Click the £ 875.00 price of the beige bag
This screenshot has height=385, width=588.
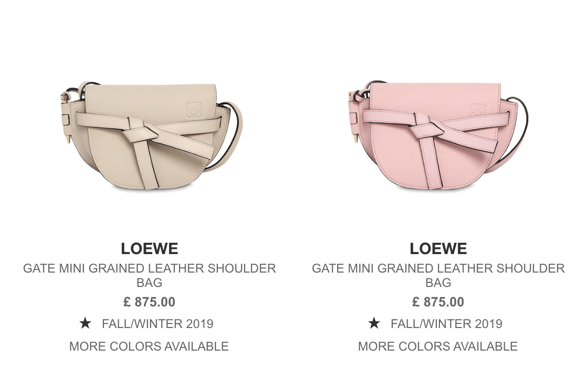(149, 302)
